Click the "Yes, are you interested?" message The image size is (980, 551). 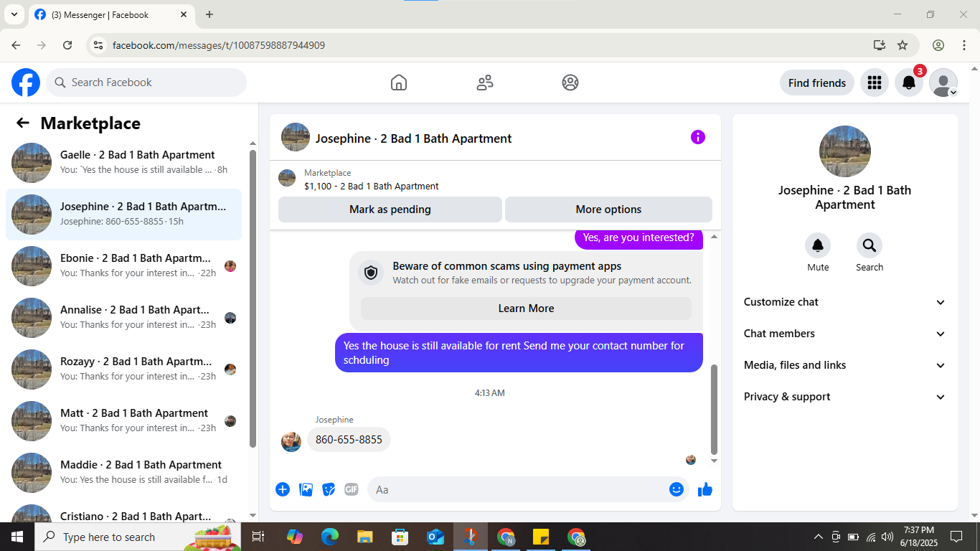click(x=639, y=240)
